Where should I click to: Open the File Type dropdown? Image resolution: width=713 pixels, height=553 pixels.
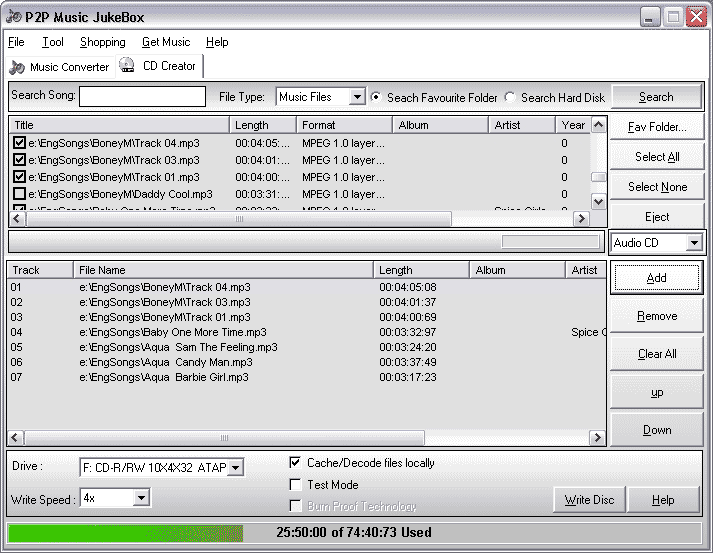coord(357,97)
